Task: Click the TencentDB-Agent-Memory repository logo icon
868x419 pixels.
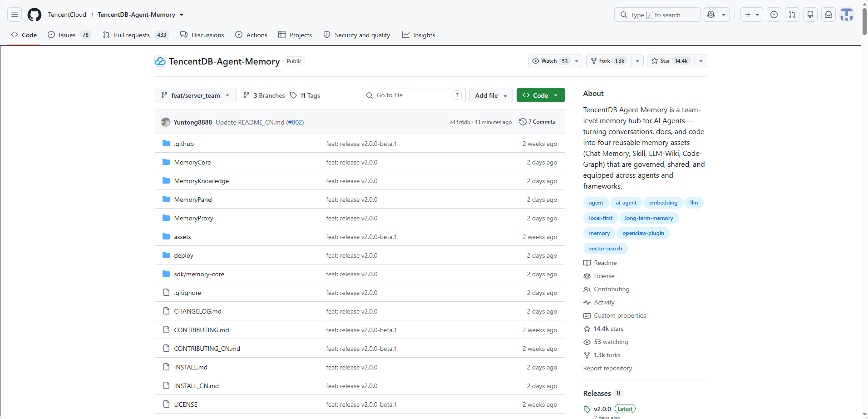Action: click(160, 61)
